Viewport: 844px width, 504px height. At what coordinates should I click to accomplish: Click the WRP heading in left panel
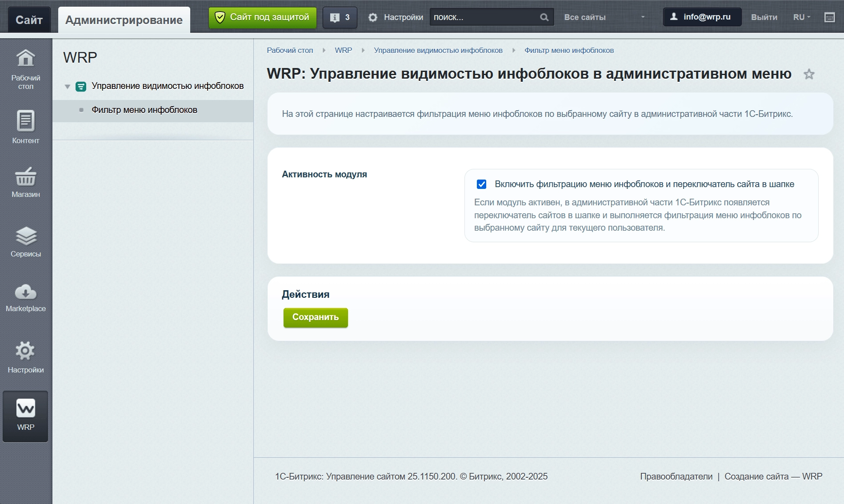(x=80, y=57)
